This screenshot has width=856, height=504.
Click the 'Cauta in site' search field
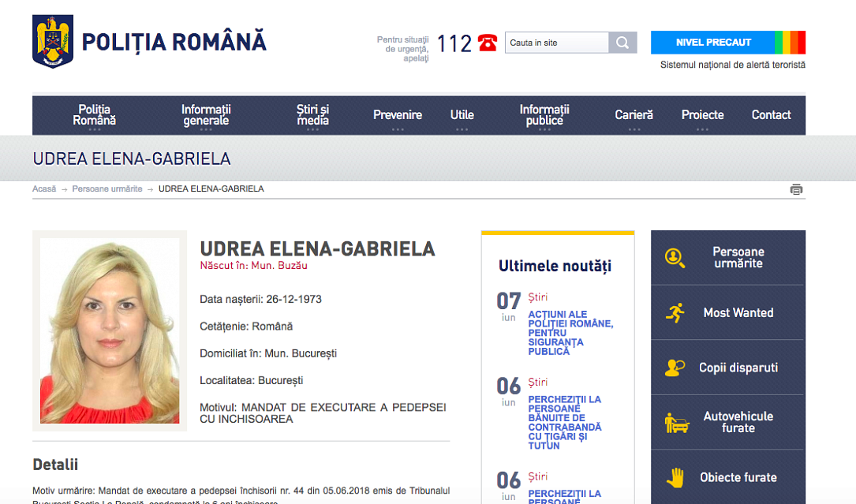click(557, 43)
